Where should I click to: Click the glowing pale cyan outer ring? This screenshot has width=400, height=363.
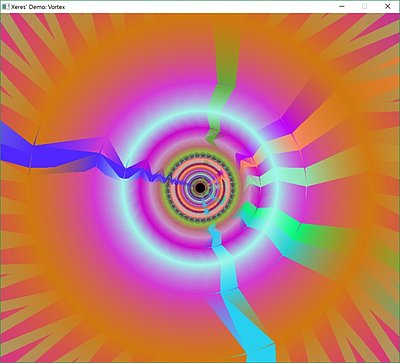pyautogui.click(x=200, y=113)
